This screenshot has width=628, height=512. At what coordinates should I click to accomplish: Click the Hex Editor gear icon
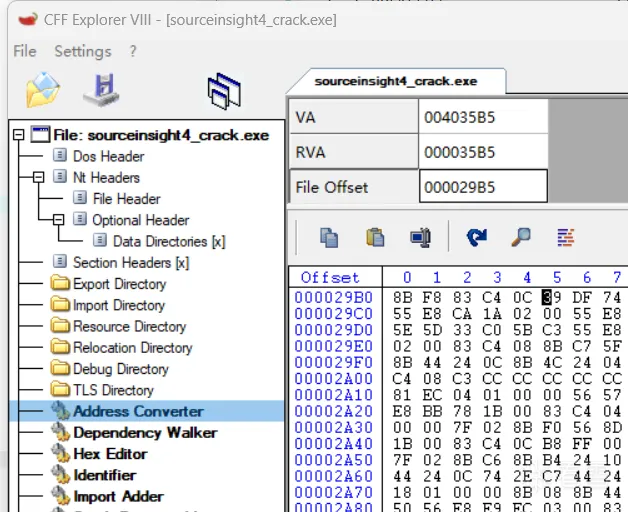click(x=60, y=454)
